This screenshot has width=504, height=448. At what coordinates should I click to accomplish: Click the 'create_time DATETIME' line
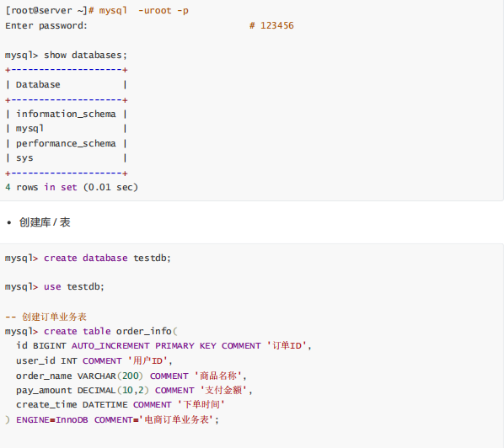tap(121, 405)
